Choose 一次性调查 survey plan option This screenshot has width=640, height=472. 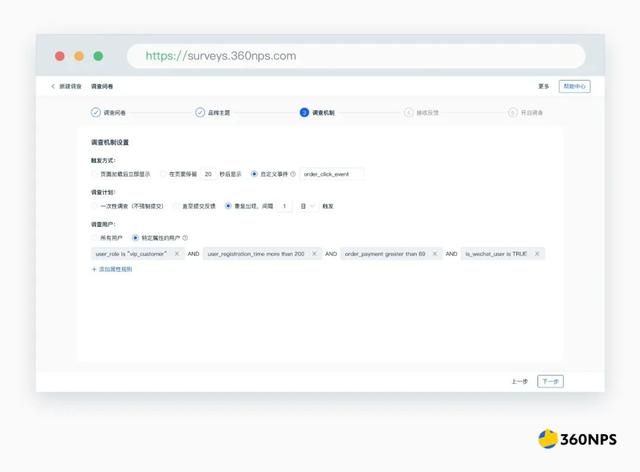(95, 206)
